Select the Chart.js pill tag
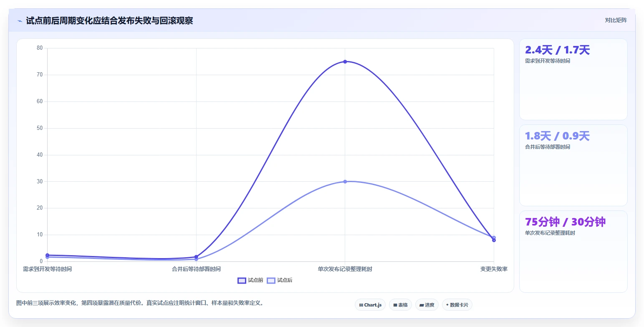The width and height of the screenshot is (644, 327). [370, 305]
